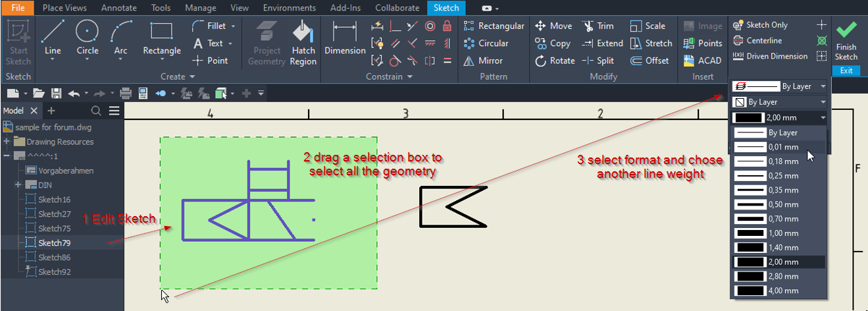Pick the Trim tool
868x311 pixels.
pos(598,26)
